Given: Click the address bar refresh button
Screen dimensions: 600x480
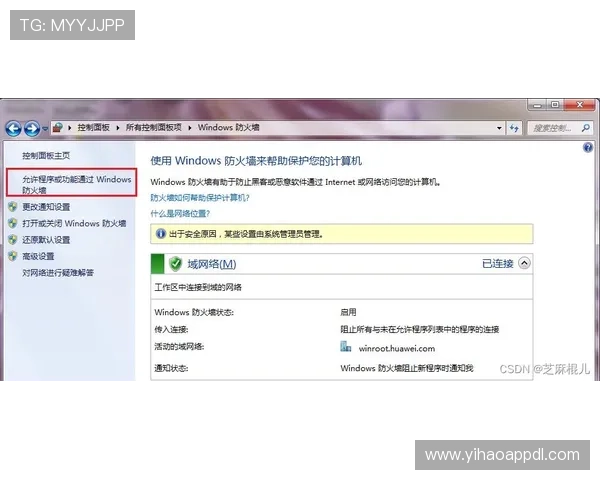Looking at the screenshot, I should 514,128.
